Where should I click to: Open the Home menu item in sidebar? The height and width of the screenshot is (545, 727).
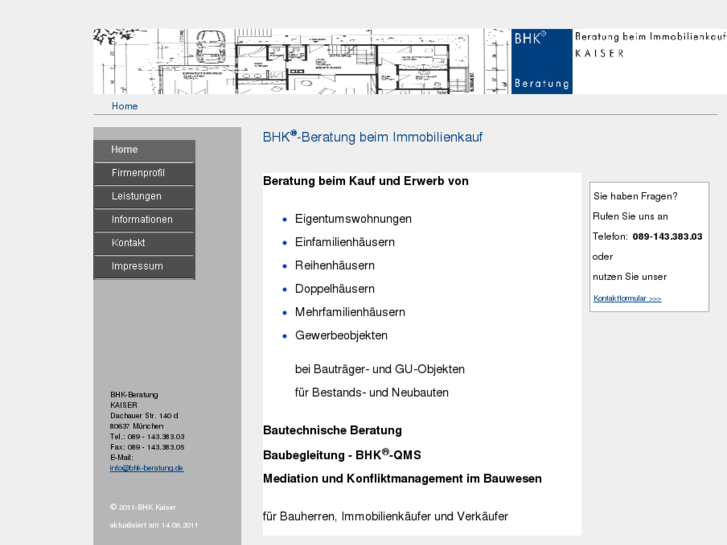click(144, 151)
